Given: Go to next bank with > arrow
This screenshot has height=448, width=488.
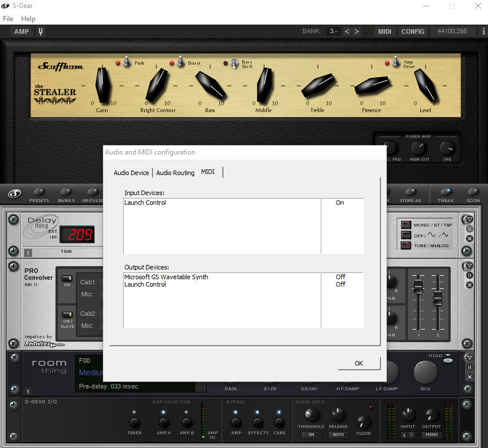Looking at the screenshot, I should (357, 31).
